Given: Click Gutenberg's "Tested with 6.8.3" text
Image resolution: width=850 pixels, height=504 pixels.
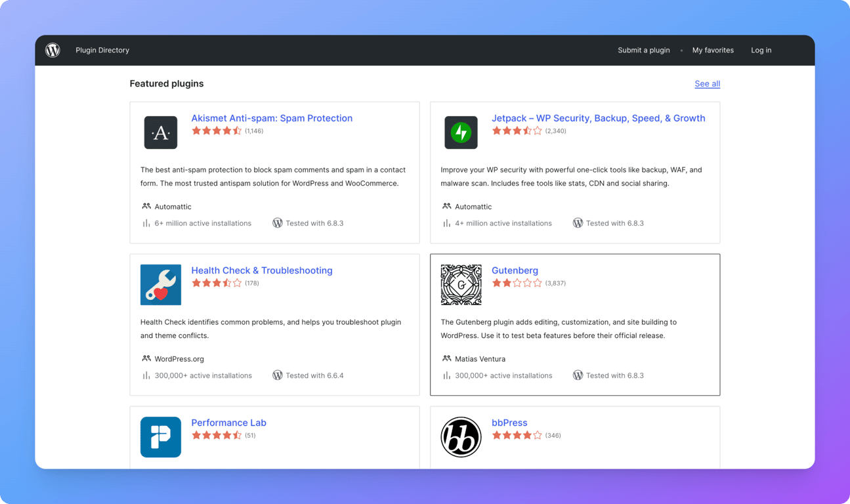Looking at the screenshot, I should (x=615, y=376).
